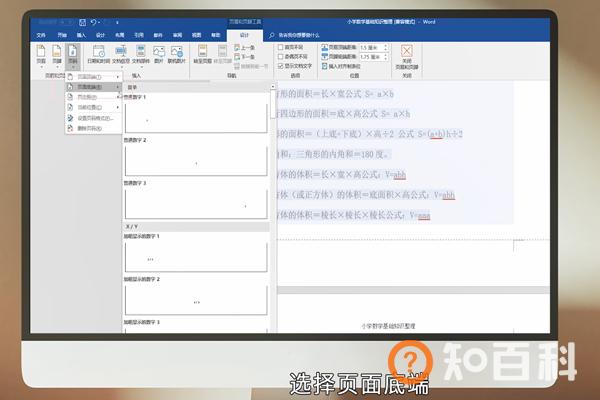Switch to the Insert (插入) tab
The width and height of the screenshot is (600, 400).
click(81, 35)
